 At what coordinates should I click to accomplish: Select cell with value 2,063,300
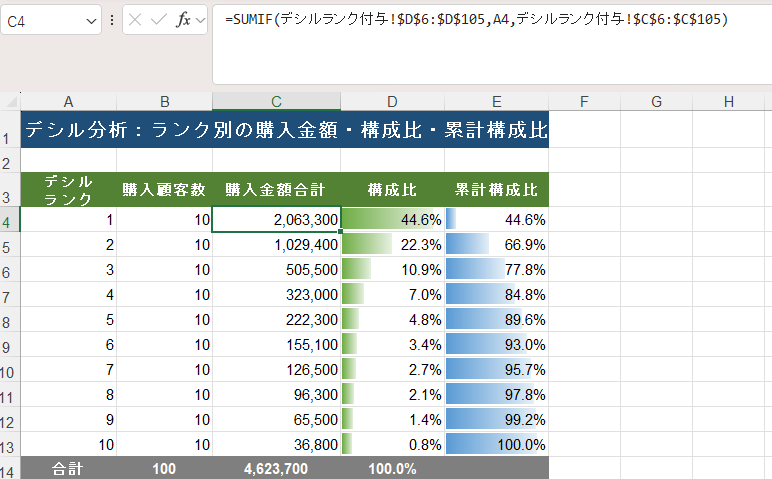pyautogui.click(x=276, y=220)
